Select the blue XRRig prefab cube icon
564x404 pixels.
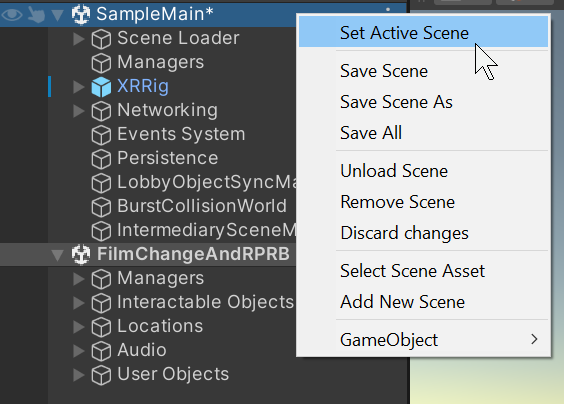(101, 87)
